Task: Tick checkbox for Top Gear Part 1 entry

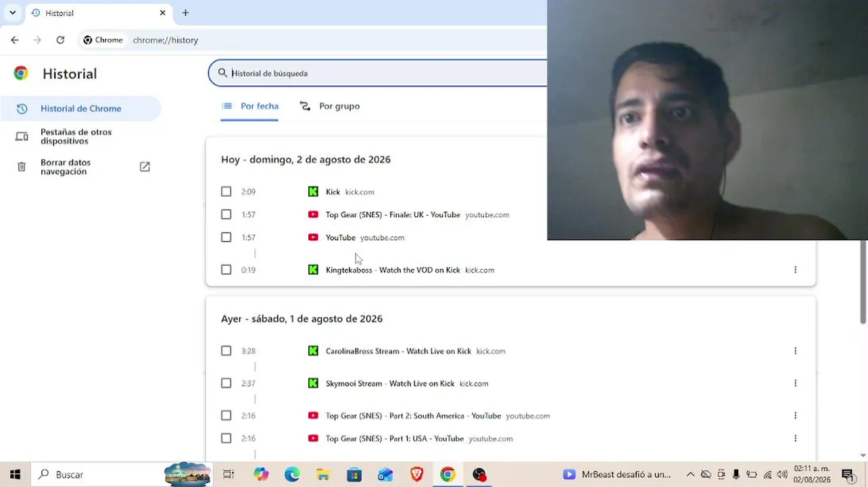Action: 226,439
